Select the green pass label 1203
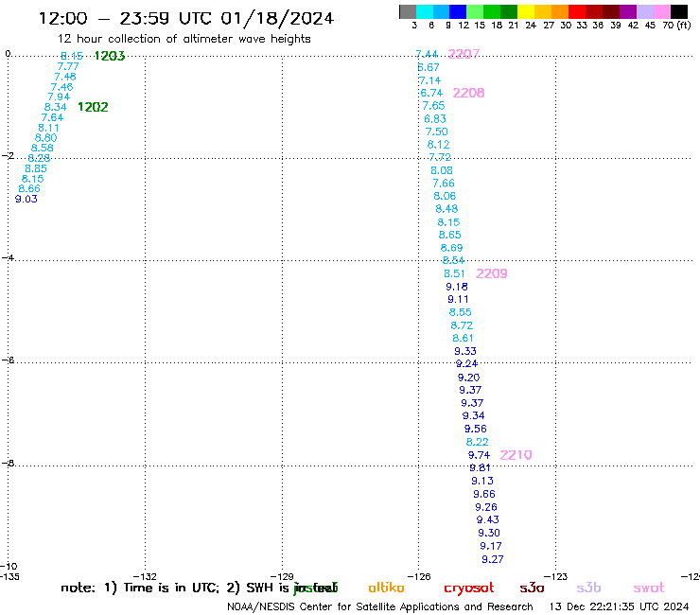The image size is (700, 615). (110, 56)
